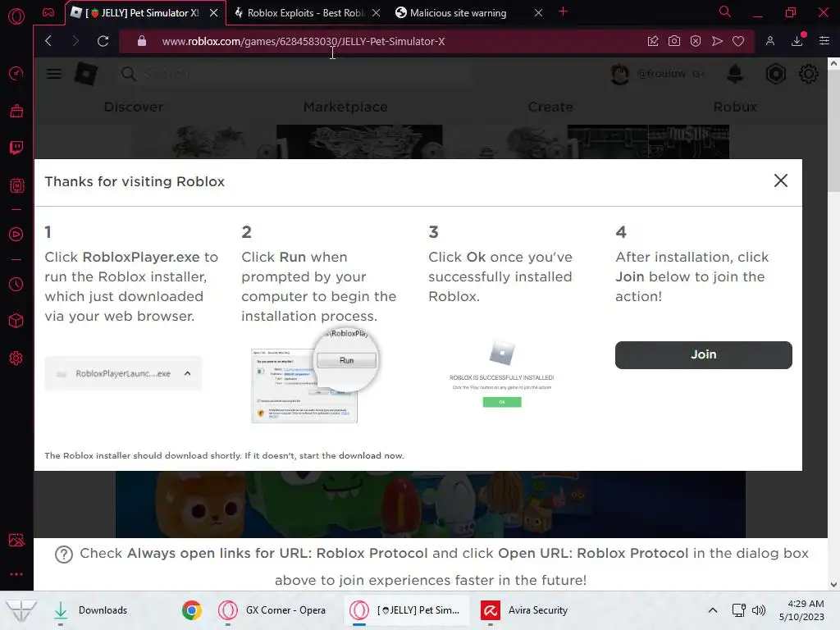Open GX Corner gamepad icon

click(48, 12)
